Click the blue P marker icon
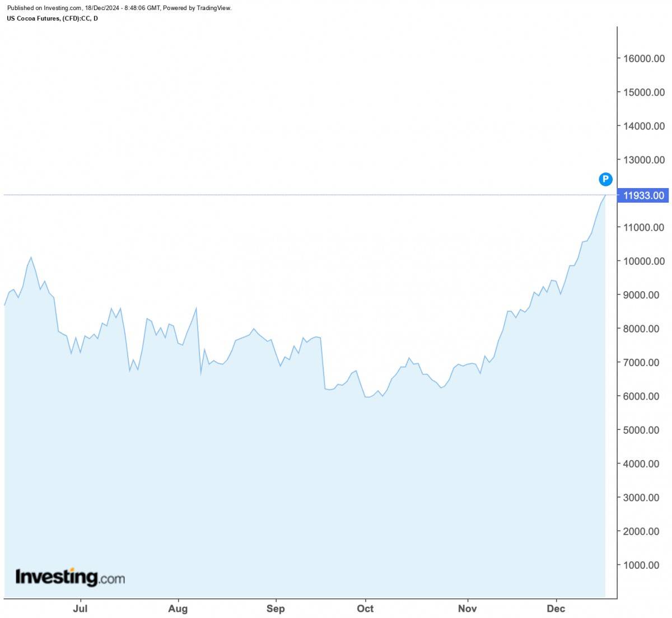Image resolution: width=672 pixels, height=618 pixels. pyautogui.click(x=605, y=179)
